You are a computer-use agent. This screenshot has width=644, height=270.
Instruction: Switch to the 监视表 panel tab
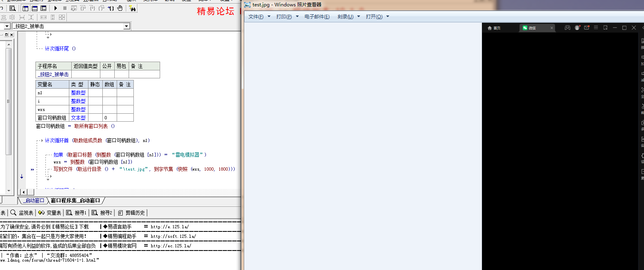[x=22, y=213]
